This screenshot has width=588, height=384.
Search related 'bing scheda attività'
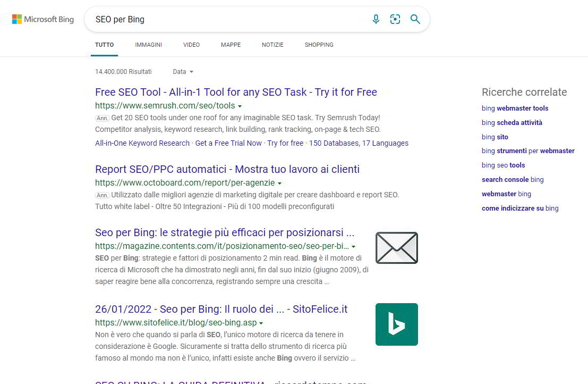(512, 122)
